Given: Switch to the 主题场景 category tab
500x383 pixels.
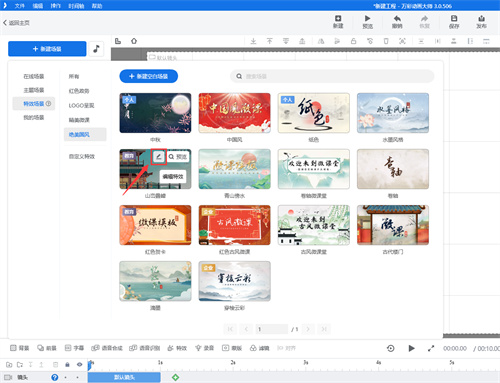Looking at the screenshot, I should point(34,90).
